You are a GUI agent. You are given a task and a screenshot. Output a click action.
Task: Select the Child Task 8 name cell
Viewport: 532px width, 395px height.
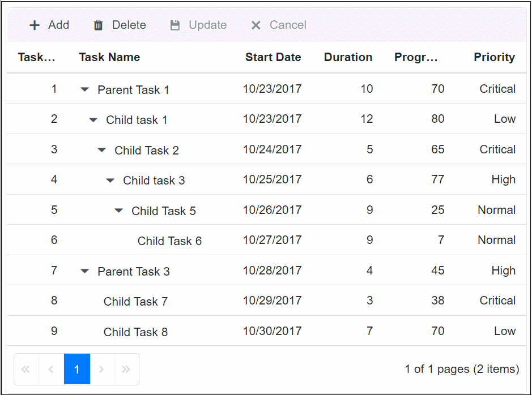[135, 332]
